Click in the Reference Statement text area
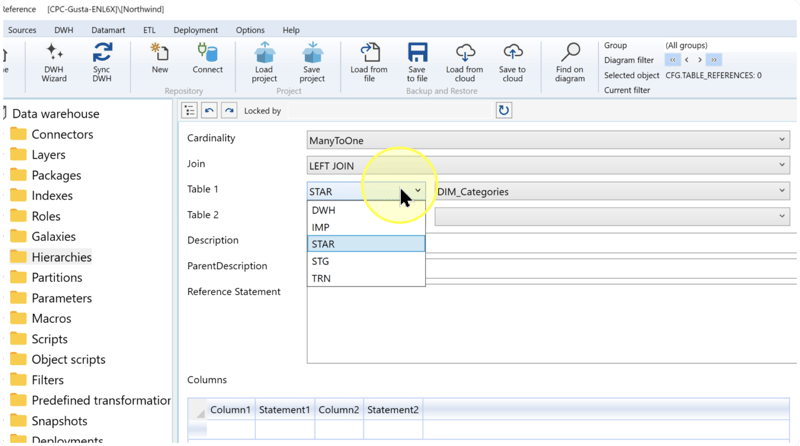 551,324
